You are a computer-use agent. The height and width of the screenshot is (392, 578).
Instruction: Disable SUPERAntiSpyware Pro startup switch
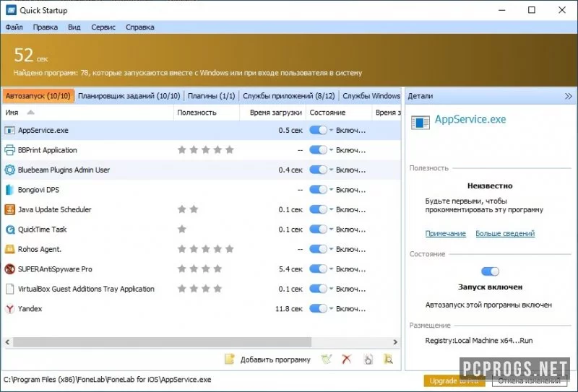click(x=318, y=269)
